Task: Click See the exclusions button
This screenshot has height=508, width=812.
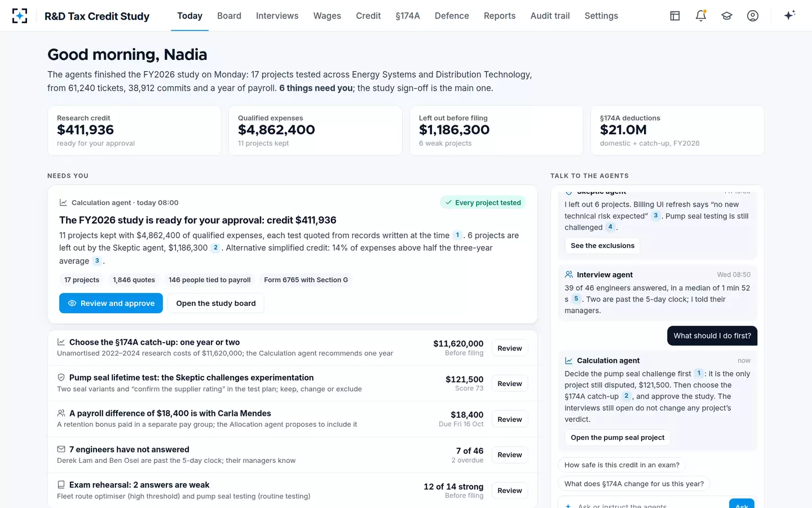Action: (602, 246)
